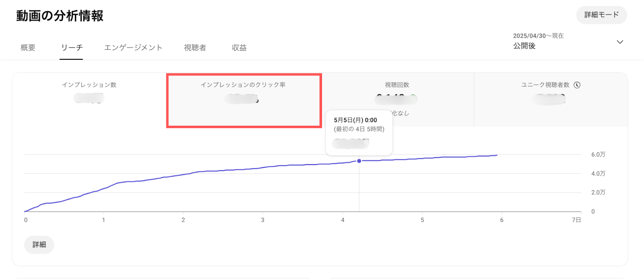
Task: Click the 7日 x-axis label
Action: point(576,220)
